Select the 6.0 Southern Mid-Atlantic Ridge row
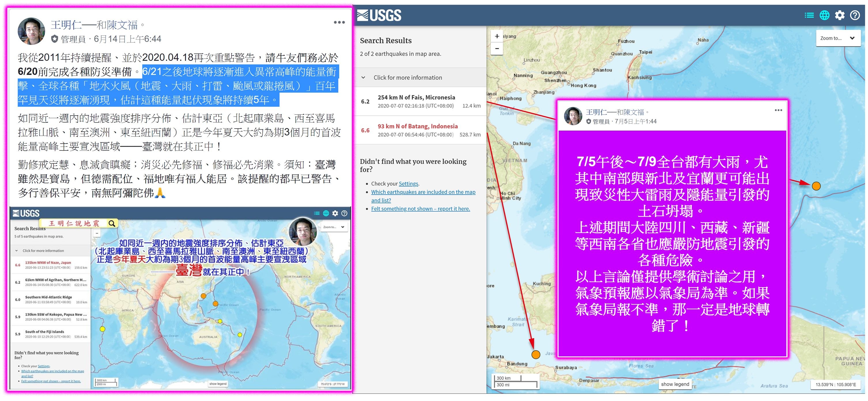Image resolution: width=868 pixels, height=401 pixels. 50,299
